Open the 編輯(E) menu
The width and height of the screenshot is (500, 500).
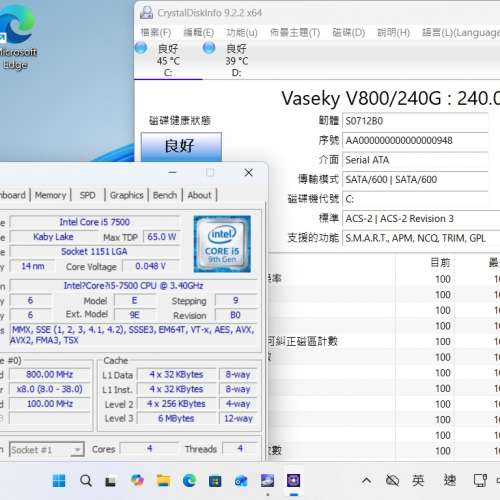[x=199, y=32]
